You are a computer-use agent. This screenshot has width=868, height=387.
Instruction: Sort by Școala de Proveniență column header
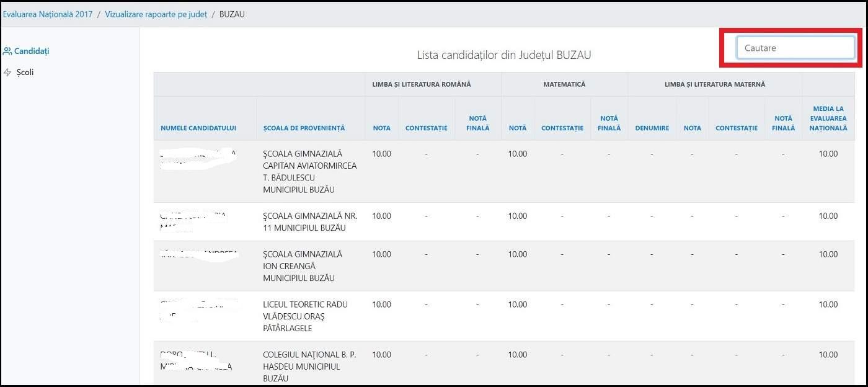coord(304,128)
